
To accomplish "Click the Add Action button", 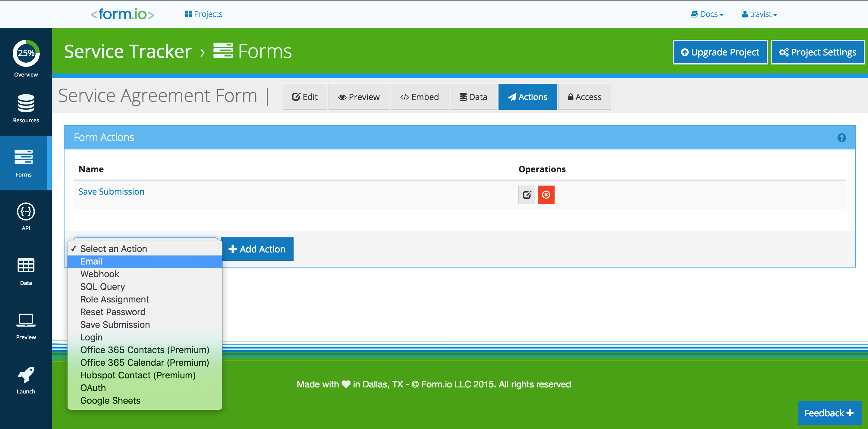I will 257,249.
